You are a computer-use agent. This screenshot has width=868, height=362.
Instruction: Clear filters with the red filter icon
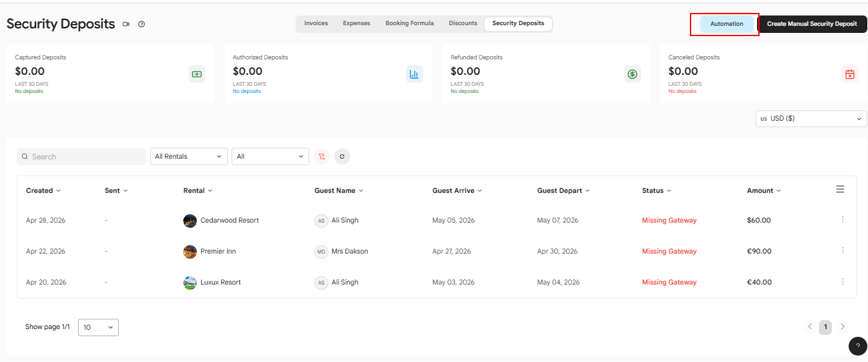point(321,156)
